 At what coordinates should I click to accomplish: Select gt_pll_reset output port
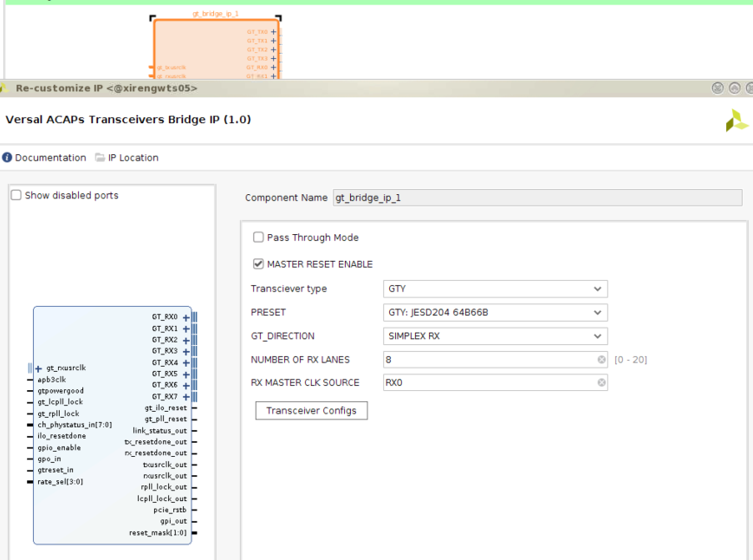click(x=166, y=420)
